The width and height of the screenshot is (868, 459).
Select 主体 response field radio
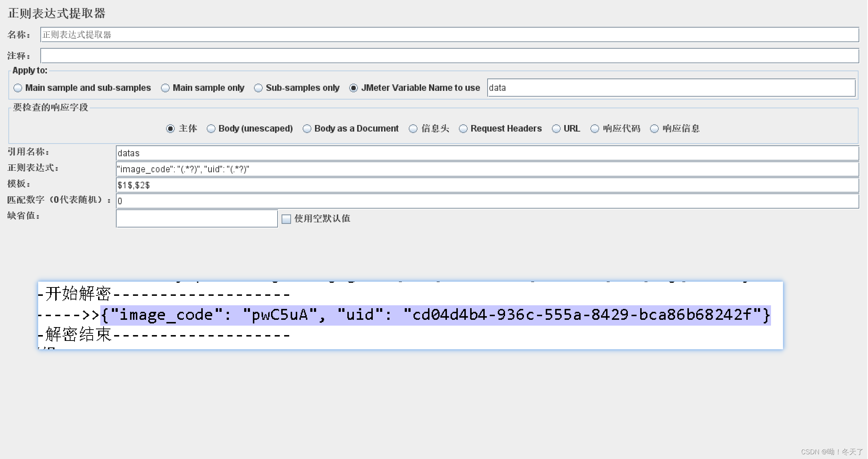(170, 129)
